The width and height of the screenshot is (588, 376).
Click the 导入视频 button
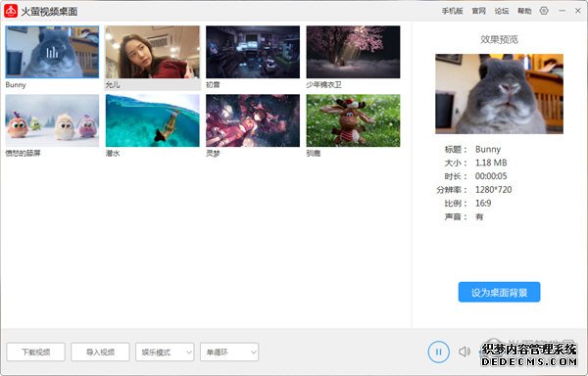[x=100, y=352]
